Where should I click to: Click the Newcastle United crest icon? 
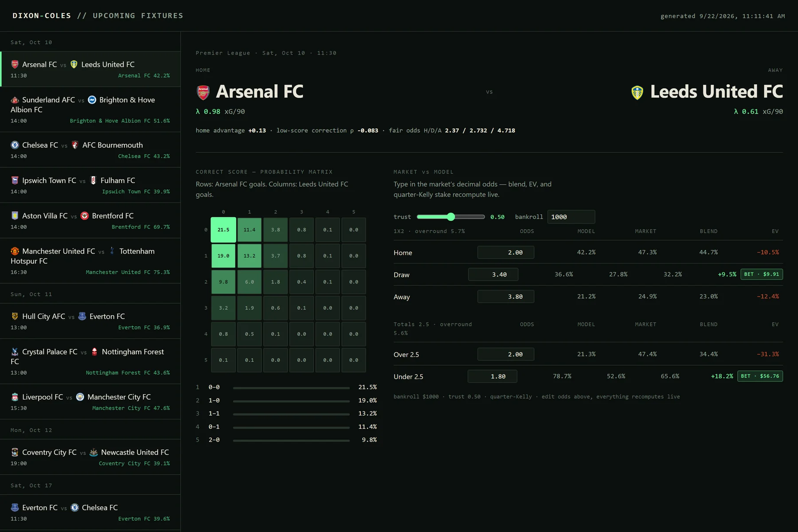click(x=94, y=453)
